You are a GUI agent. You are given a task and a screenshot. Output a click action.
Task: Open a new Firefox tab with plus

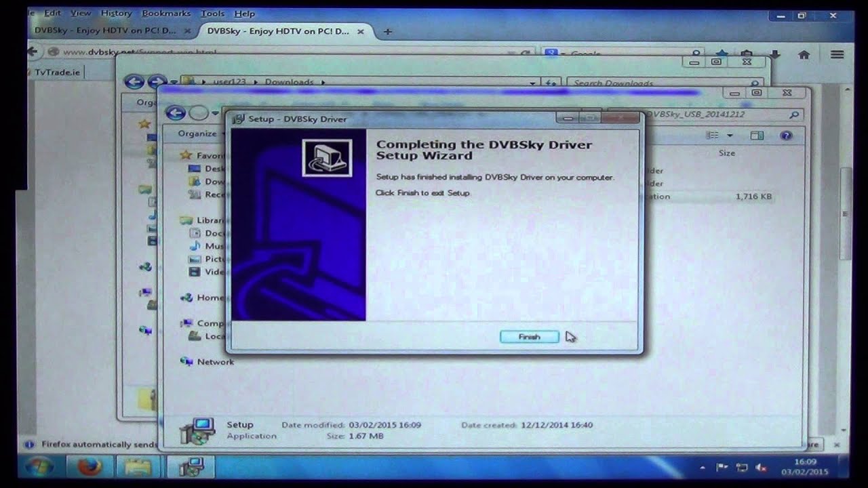(387, 31)
